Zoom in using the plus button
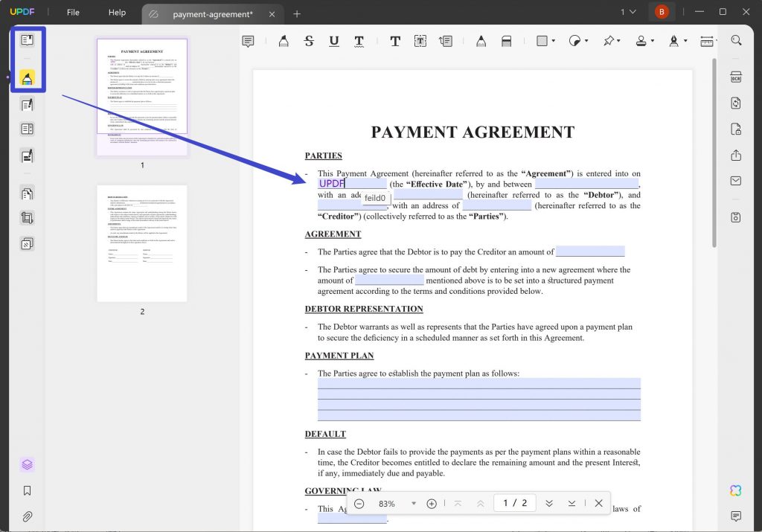Screen dimensions: 762x532 point(432,503)
